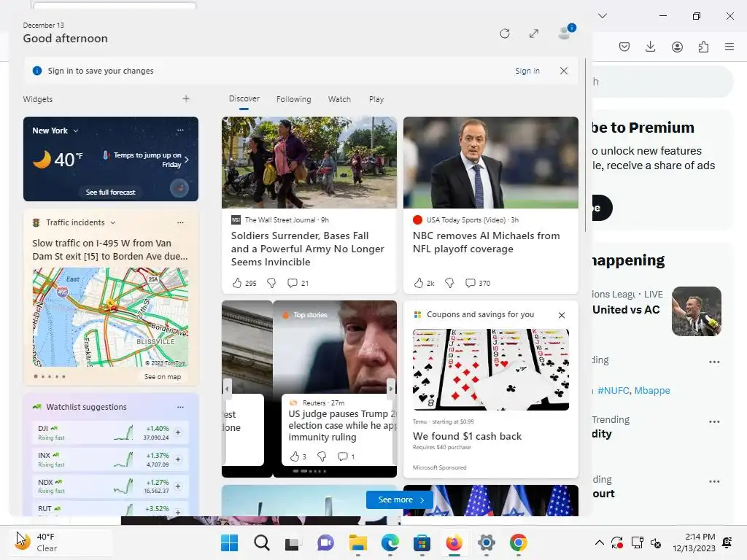Open See full forecast link
747x560 pixels.
click(x=111, y=192)
